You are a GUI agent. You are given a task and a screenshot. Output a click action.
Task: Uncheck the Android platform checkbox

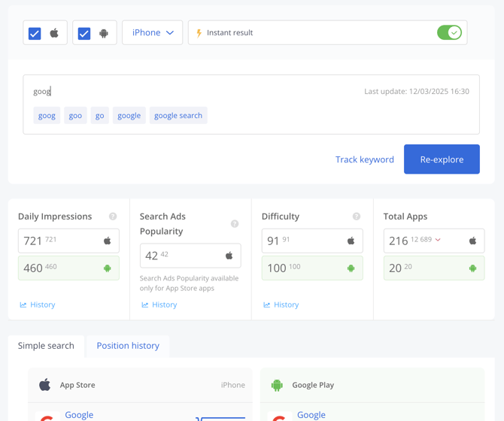[84, 33]
